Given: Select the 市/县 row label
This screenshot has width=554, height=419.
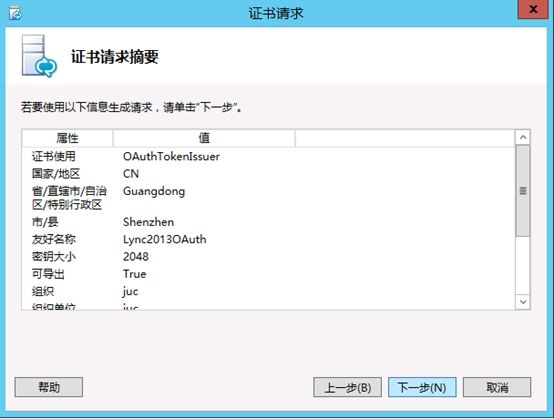Looking at the screenshot, I should (x=45, y=222).
